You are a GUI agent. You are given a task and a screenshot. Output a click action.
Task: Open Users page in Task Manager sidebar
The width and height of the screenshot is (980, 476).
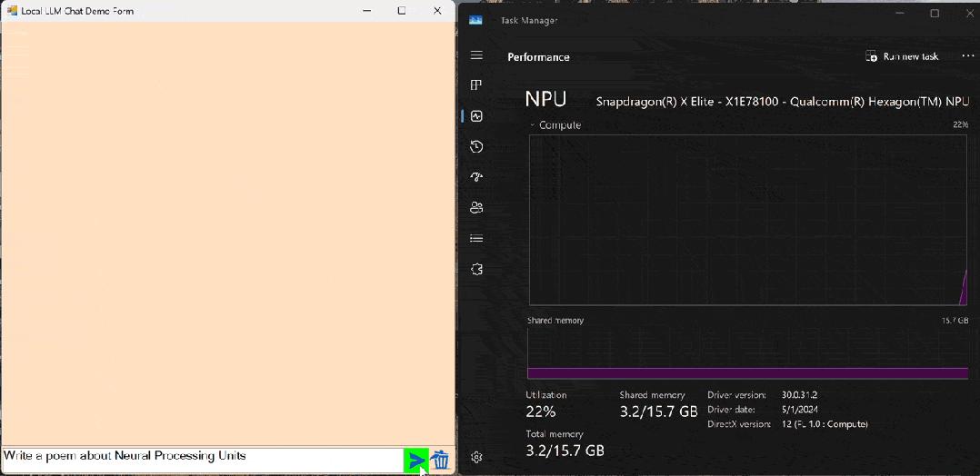(x=476, y=207)
